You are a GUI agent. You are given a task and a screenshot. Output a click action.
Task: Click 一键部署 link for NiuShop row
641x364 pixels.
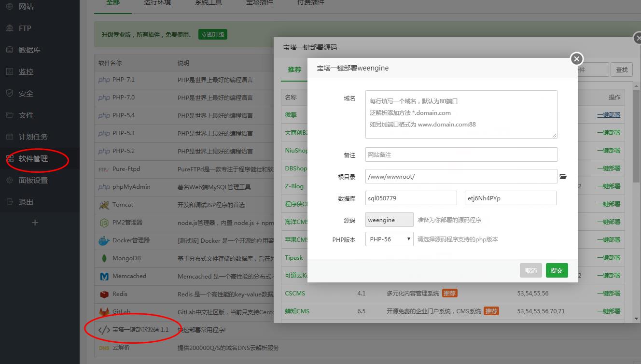pyautogui.click(x=609, y=150)
